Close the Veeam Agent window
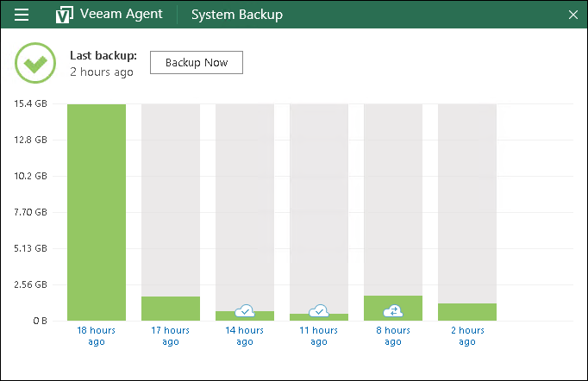This screenshot has height=381, width=588. (x=573, y=15)
